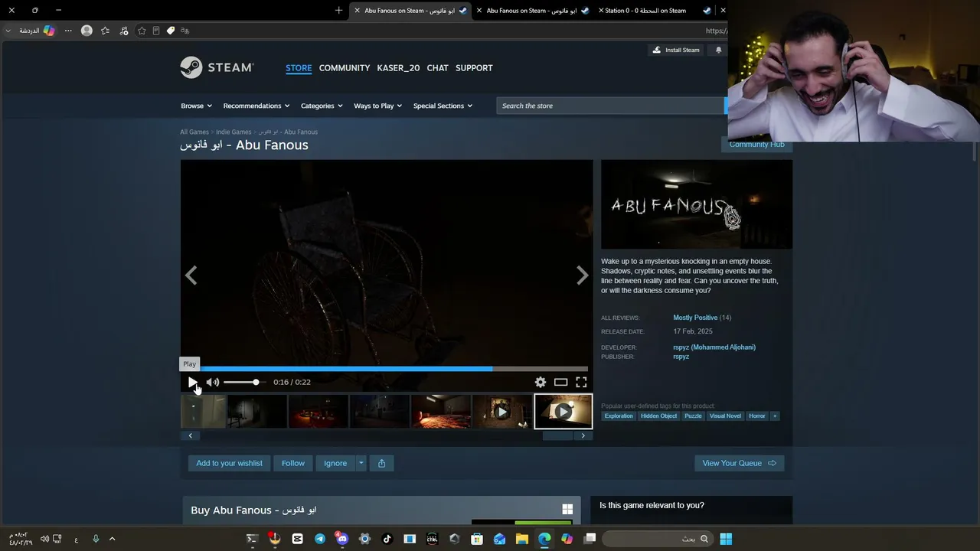Show hidden system tray icons chevron
Image resolution: width=980 pixels, height=551 pixels.
click(112, 539)
